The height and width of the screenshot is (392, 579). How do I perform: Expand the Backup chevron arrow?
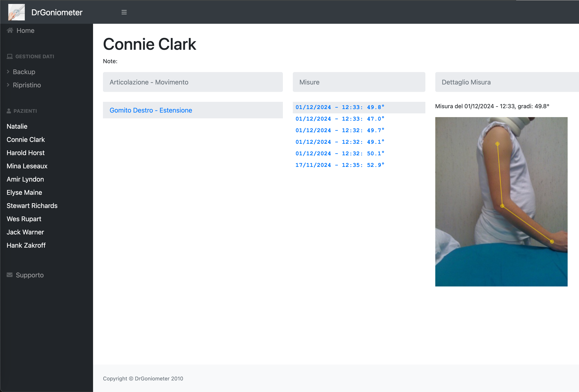tap(8, 72)
